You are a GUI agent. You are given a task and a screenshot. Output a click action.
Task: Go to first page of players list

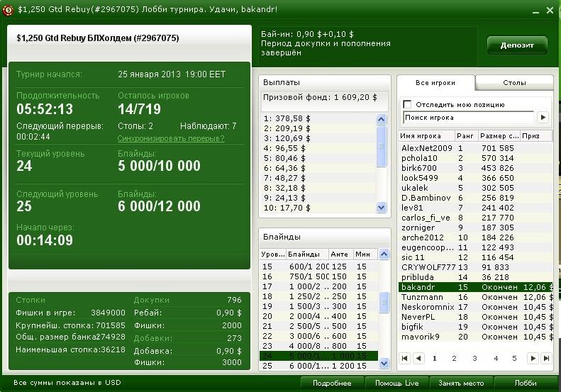405,358
